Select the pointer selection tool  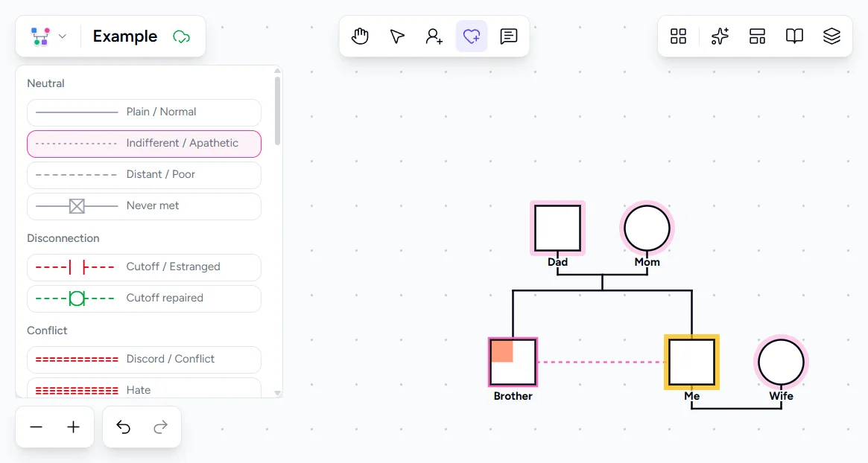pyautogui.click(x=397, y=36)
